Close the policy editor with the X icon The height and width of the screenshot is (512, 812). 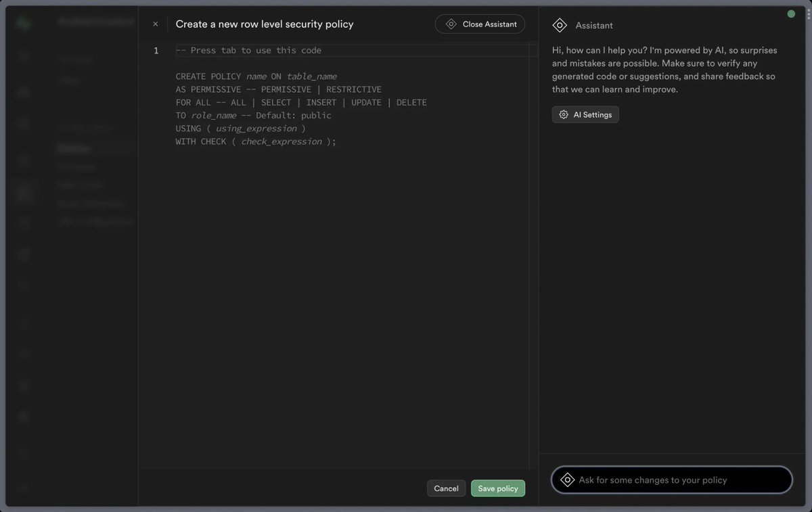pyautogui.click(x=155, y=24)
